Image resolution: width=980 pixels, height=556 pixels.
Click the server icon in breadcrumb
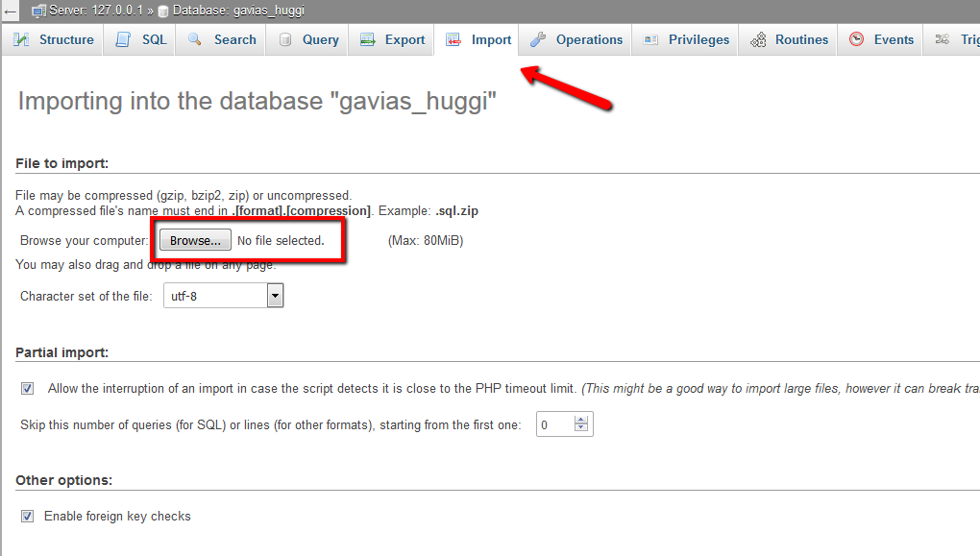tap(38, 11)
